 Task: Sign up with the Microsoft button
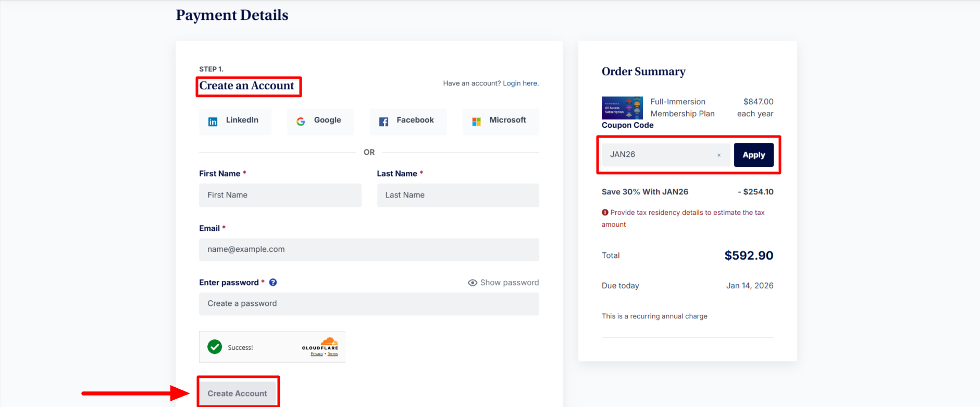(x=501, y=121)
